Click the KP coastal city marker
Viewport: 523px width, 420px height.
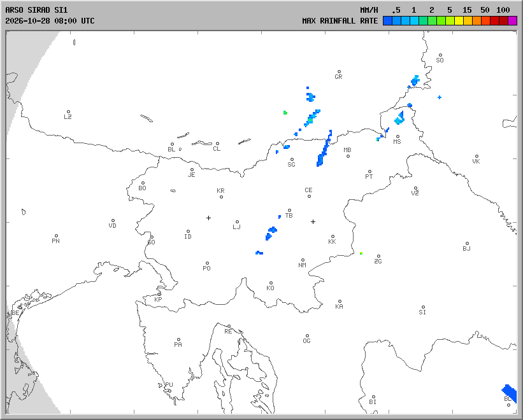point(159,295)
